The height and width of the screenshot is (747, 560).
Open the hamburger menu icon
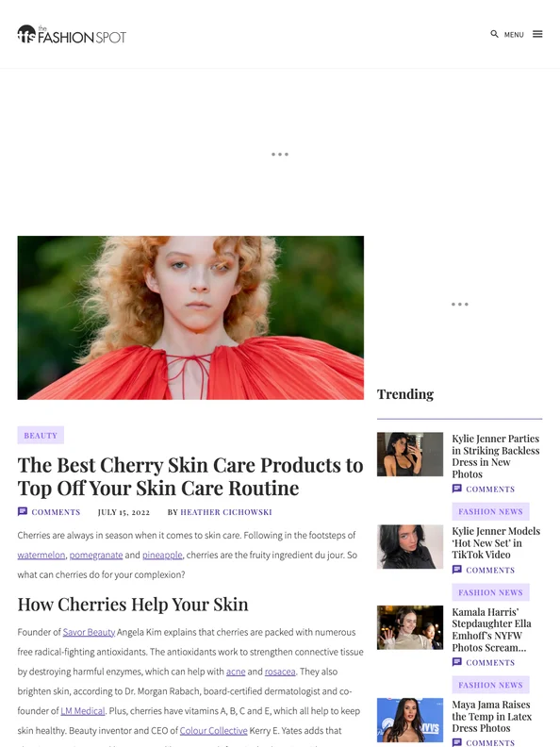point(537,34)
